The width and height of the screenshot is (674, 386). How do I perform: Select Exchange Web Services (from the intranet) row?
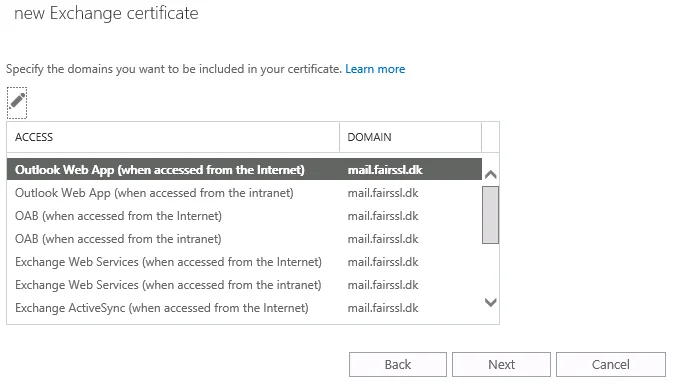click(244, 285)
